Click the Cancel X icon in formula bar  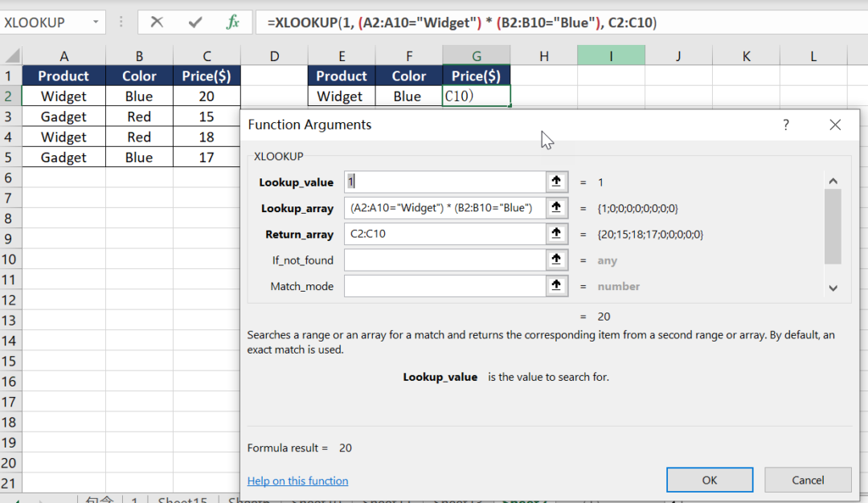pyautogui.click(x=157, y=22)
